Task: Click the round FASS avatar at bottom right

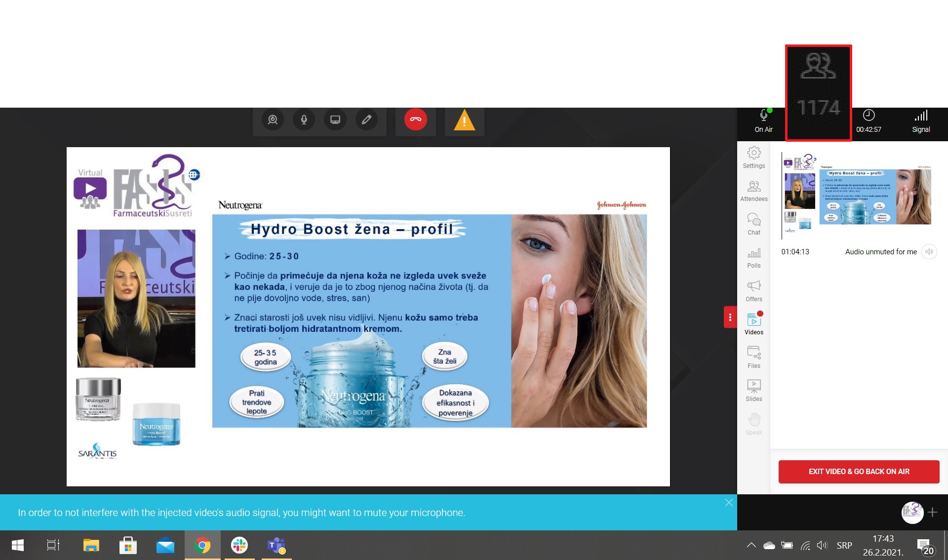Action: click(x=912, y=512)
